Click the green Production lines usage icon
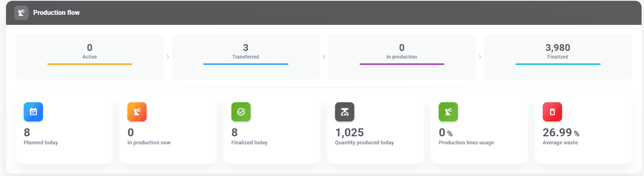The width and height of the screenshot is (644, 176). click(448, 112)
